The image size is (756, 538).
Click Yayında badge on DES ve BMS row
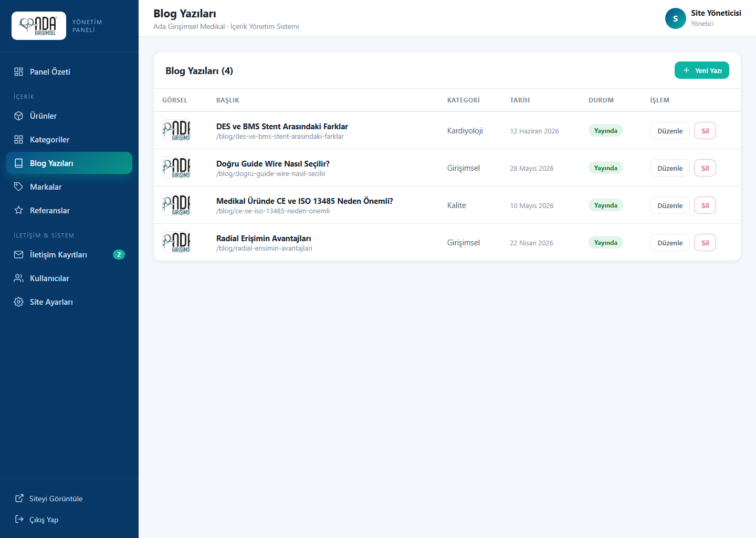coord(606,131)
